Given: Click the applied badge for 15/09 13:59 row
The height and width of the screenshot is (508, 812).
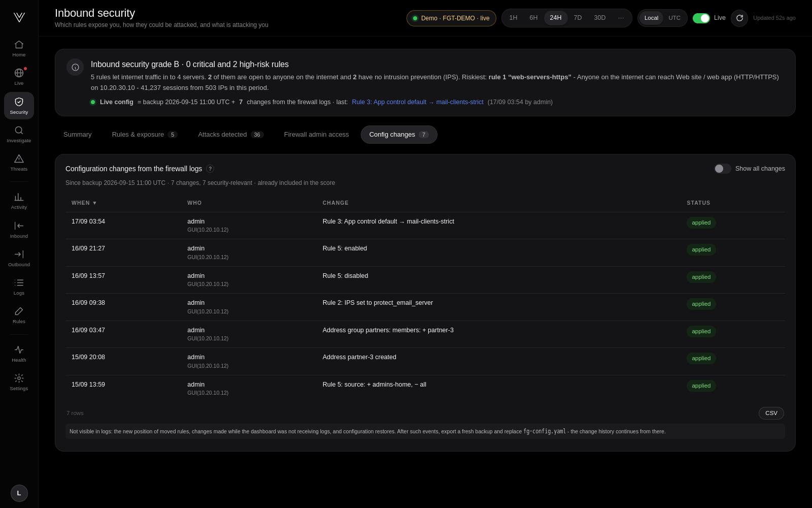Looking at the screenshot, I should (x=701, y=386).
